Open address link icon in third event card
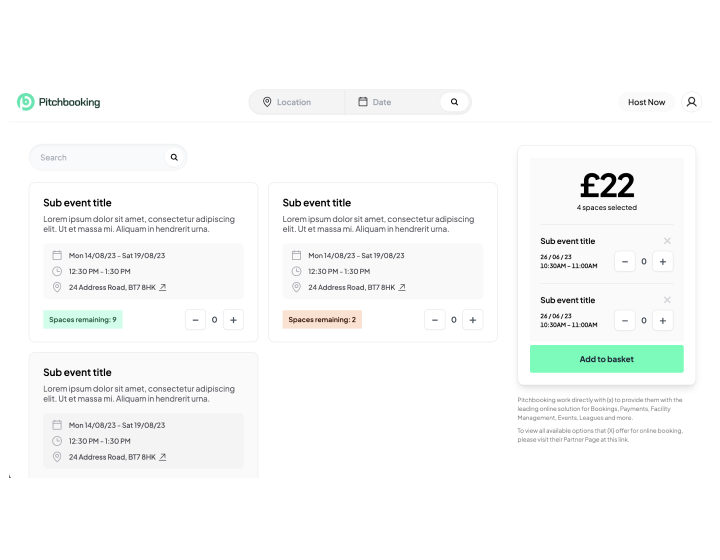Image resolution: width=720 pixels, height=560 pixels. click(163, 457)
